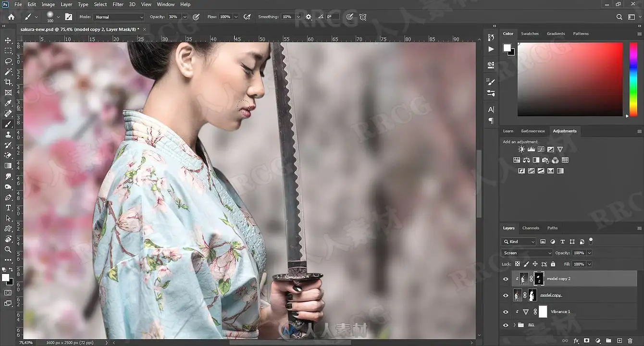Select the Pen tool
Image resolution: width=644 pixels, height=346 pixels.
(x=8, y=198)
